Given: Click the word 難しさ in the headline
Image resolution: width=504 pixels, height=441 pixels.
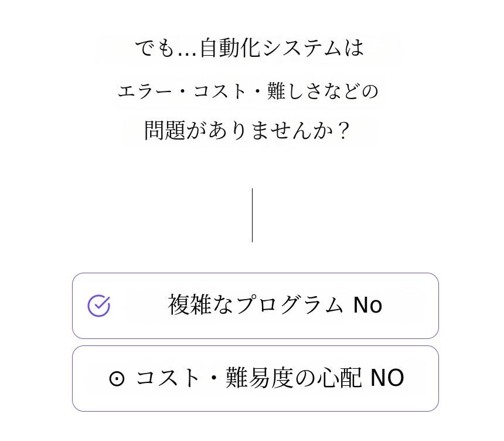Looking at the screenshot, I should tap(295, 91).
